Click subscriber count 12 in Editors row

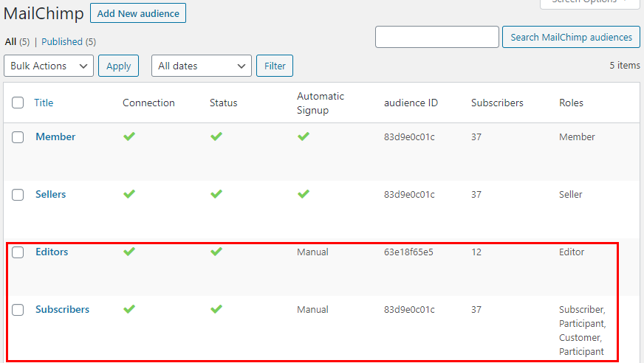click(x=476, y=252)
